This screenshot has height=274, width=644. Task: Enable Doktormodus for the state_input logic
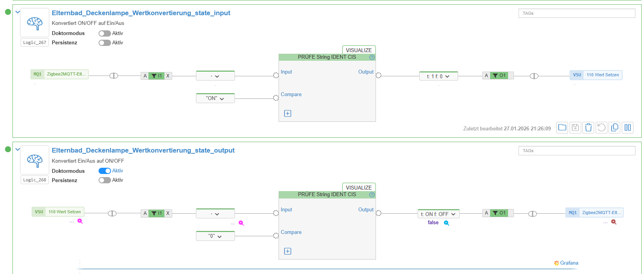click(x=104, y=33)
